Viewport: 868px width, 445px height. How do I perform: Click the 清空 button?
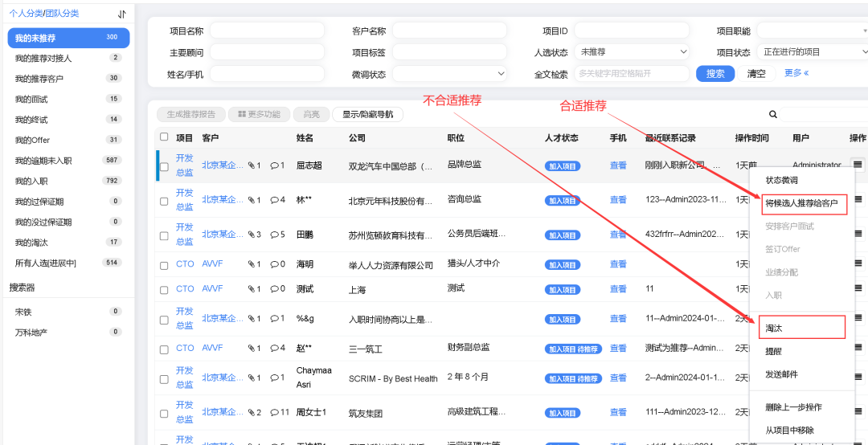(756, 74)
